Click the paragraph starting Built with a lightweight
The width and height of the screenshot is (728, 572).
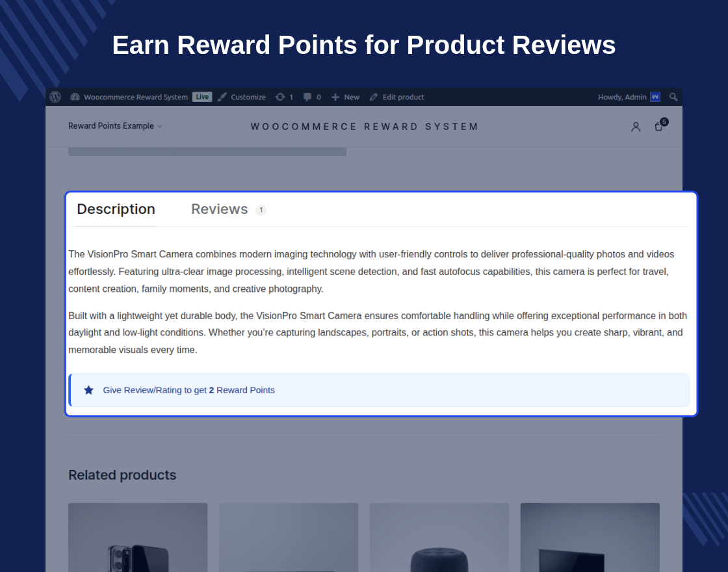pos(378,332)
